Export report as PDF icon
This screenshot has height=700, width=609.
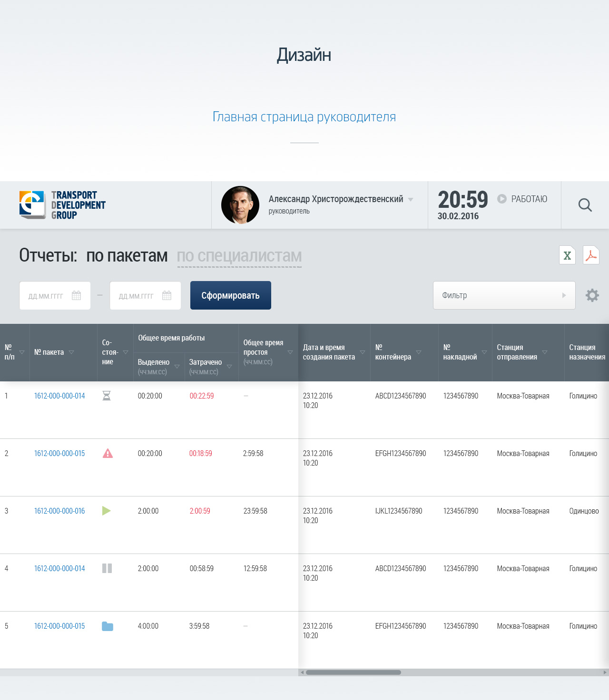591,255
